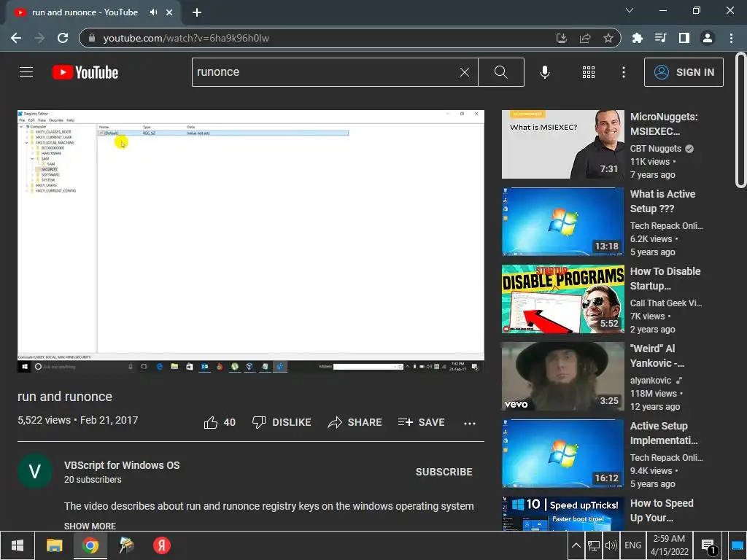Image resolution: width=747 pixels, height=560 pixels.
Task: Open alyankovic channel link
Action: tap(650, 381)
